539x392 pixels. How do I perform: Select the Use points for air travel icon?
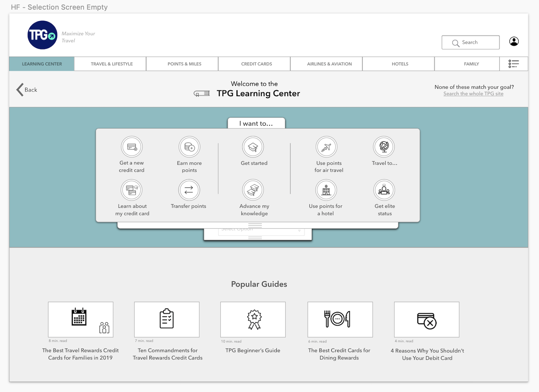(326, 147)
